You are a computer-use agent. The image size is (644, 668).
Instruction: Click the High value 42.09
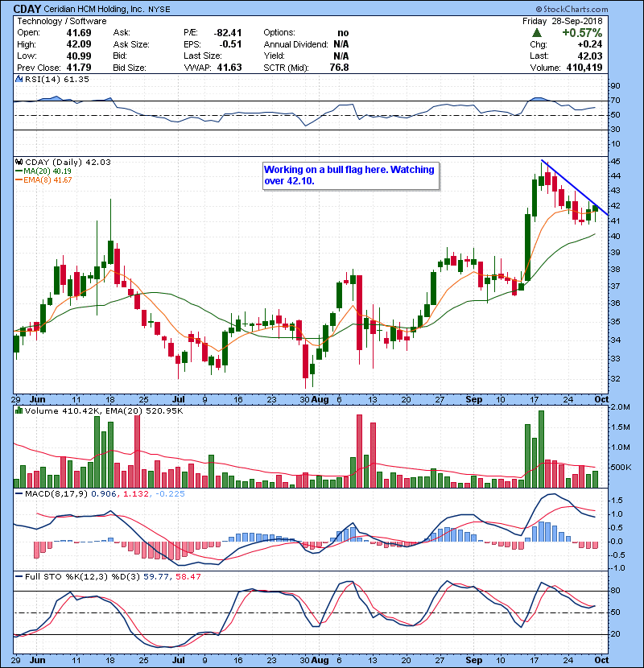pos(79,44)
